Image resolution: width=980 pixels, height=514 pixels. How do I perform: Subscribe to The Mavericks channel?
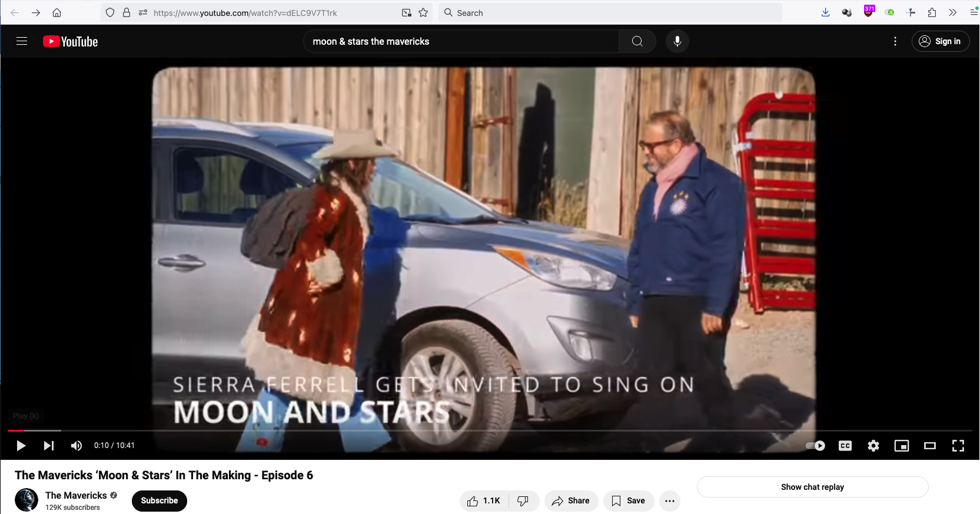pyautogui.click(x=160, y=501)
